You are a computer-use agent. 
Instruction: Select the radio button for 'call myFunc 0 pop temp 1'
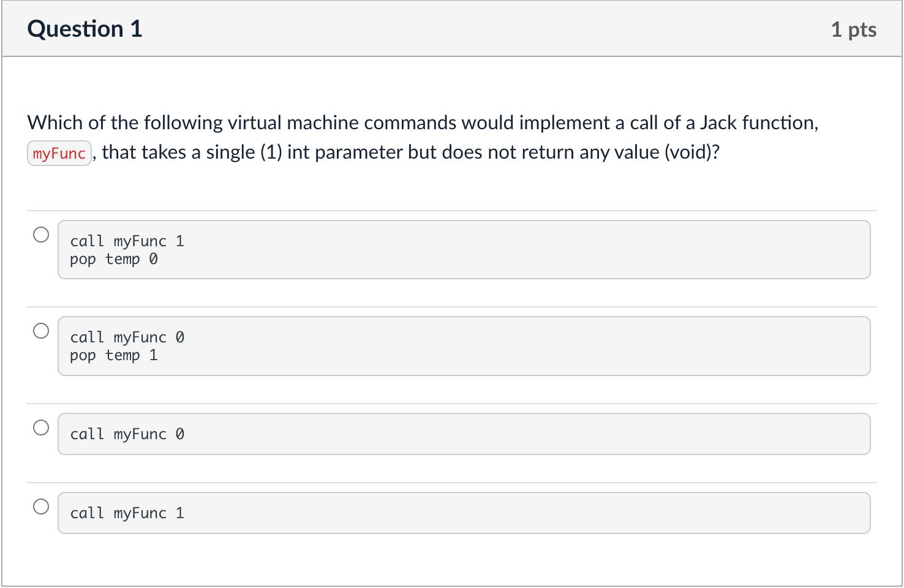[x=41, y=331]
